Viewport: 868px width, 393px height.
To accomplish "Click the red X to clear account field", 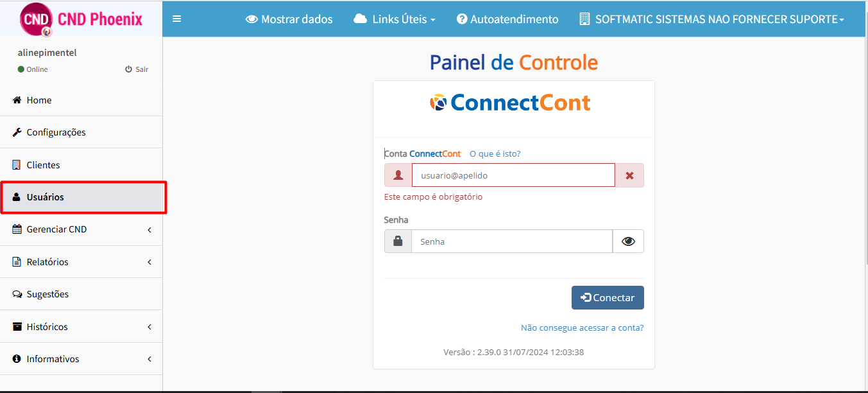I will click(x=629, y=175).
